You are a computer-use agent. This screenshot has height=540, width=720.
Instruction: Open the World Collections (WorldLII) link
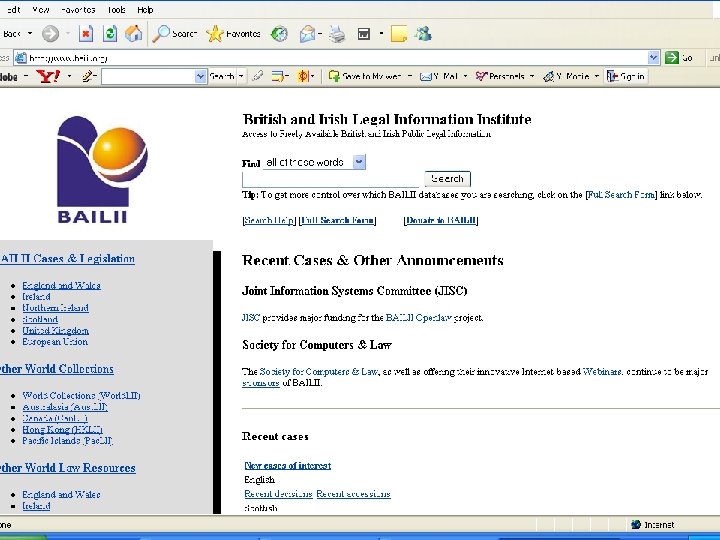(x=81, y=395)
